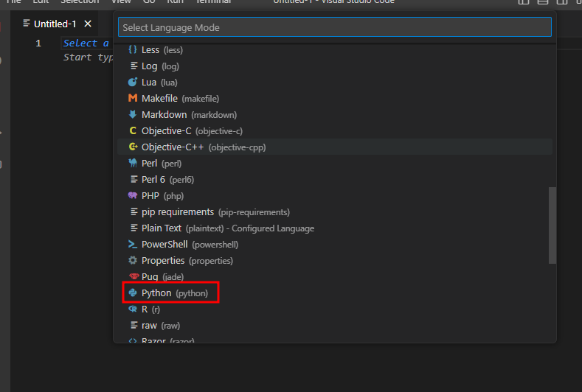Click the Objective-C++ icon
The image size is (582, 392).
coord(133,147)
